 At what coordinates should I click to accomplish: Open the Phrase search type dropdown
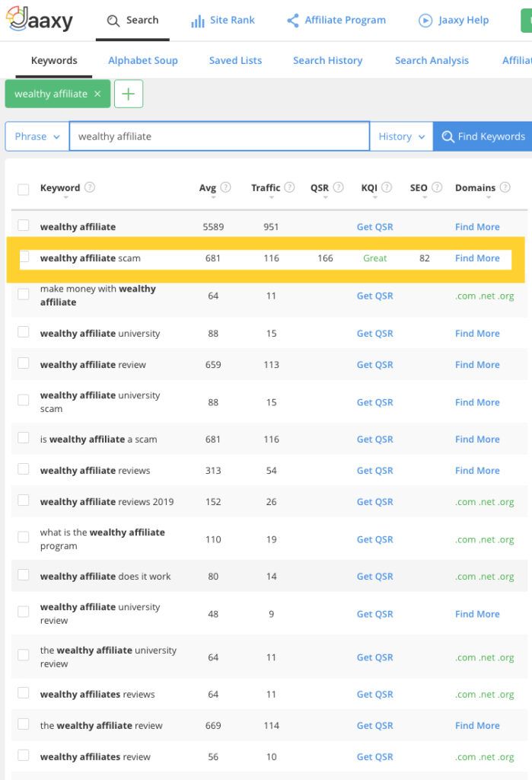point(37,136)
